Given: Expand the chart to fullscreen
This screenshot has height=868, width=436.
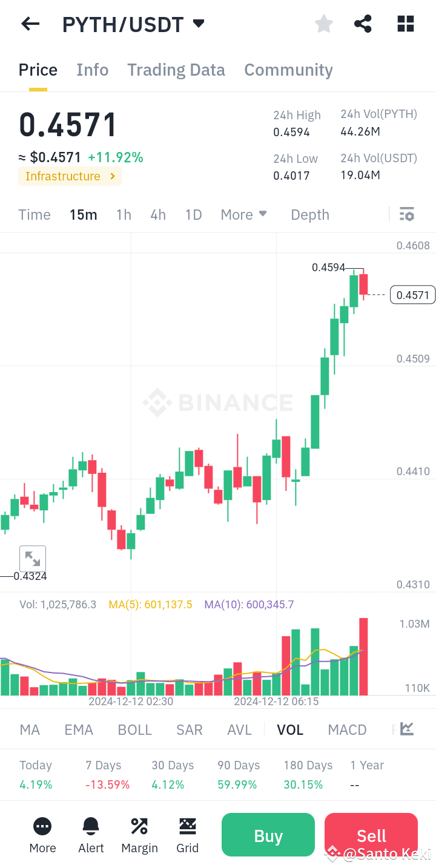Looking at the screenshot, I should tap(33, 558).
